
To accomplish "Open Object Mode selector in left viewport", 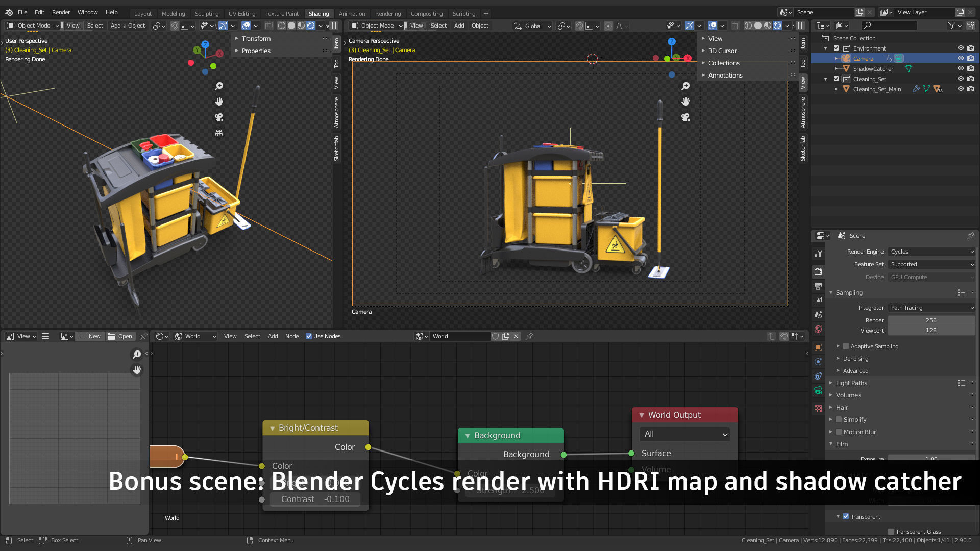I will [x=33, y=26].
